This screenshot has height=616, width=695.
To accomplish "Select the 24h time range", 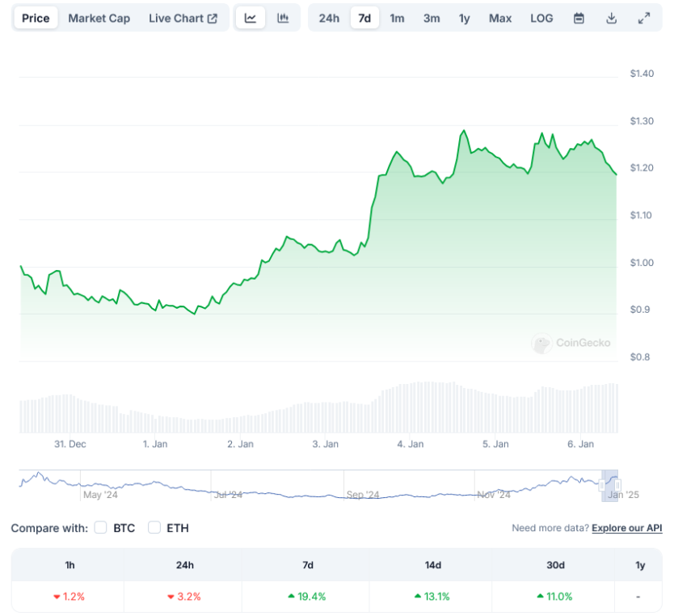I will 329,18.
